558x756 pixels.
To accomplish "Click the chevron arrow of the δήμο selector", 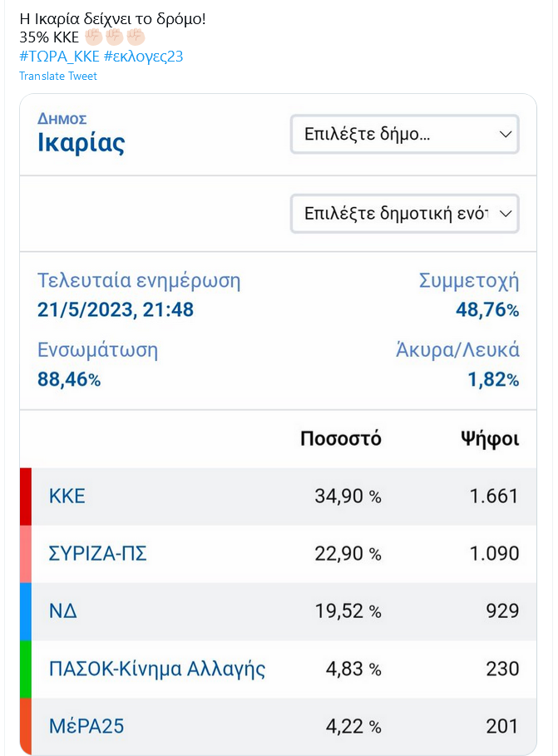I will coord(506,134).
